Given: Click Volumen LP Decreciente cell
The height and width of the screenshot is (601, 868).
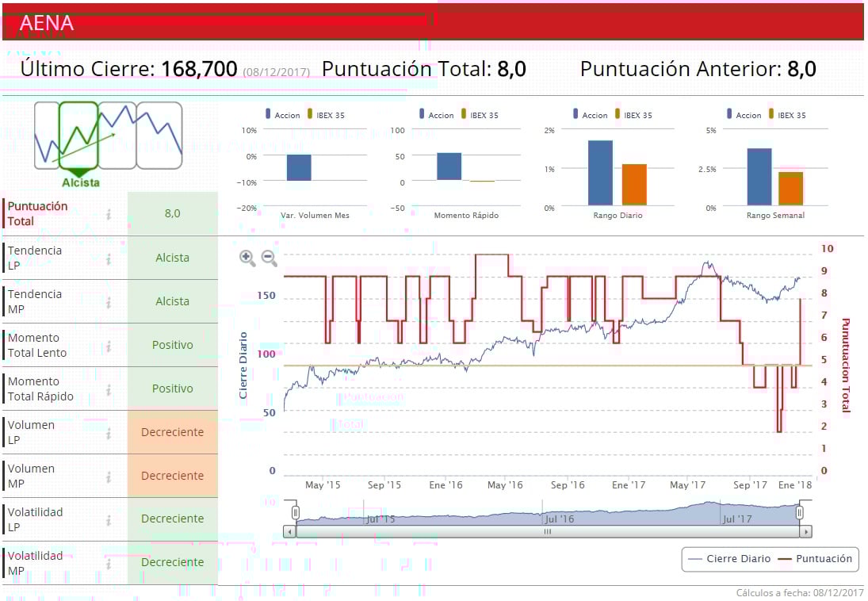Looking at the screenshot, I should coord(173,432).
